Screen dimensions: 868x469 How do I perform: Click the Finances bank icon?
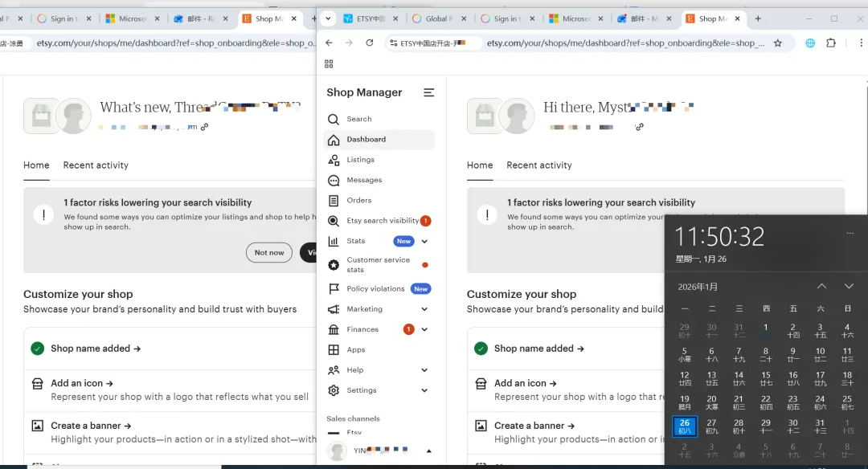pos(334,329)
